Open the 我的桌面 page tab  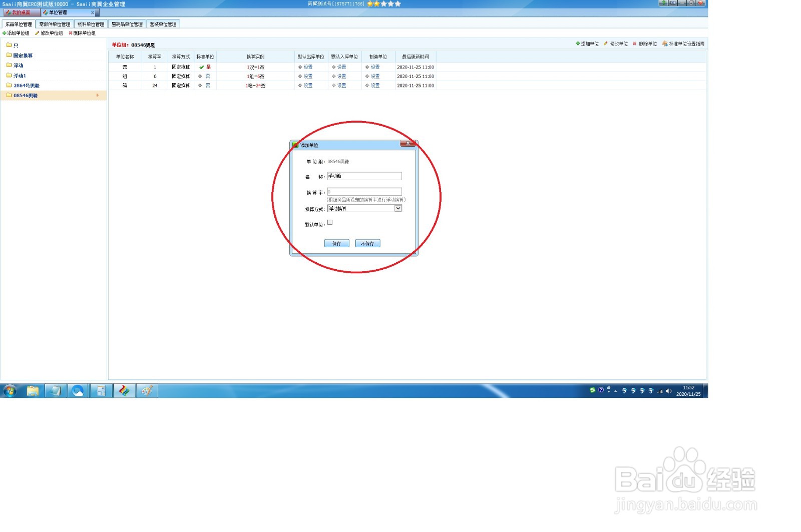[21, 13]
